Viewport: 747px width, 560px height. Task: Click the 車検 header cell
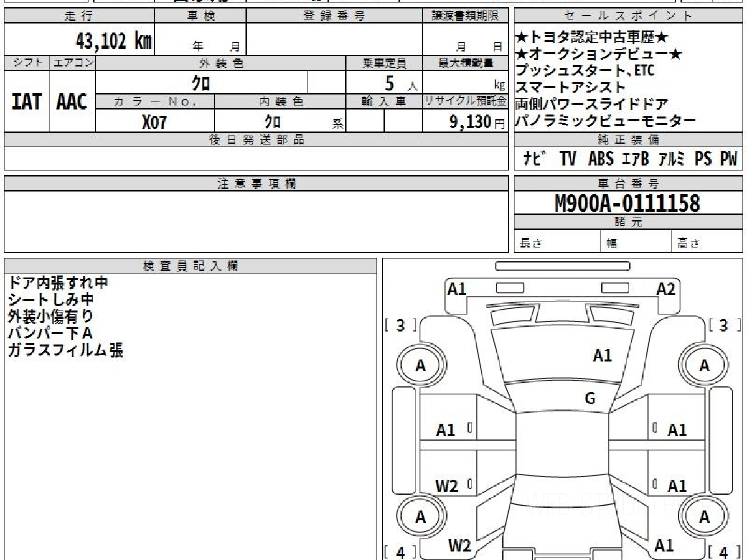[200, 16]
